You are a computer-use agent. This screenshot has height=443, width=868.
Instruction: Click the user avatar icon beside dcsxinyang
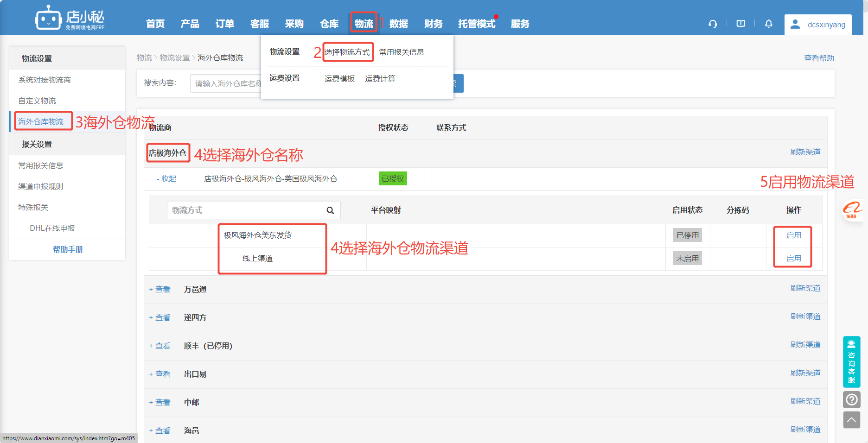point(795,24)
